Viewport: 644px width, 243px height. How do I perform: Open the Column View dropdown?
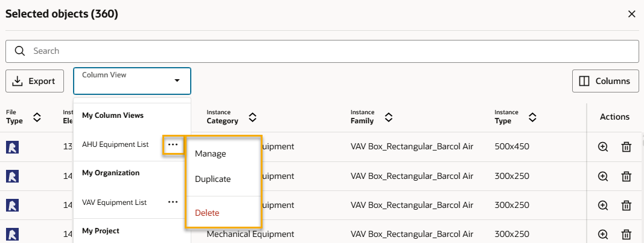(132, 80)
